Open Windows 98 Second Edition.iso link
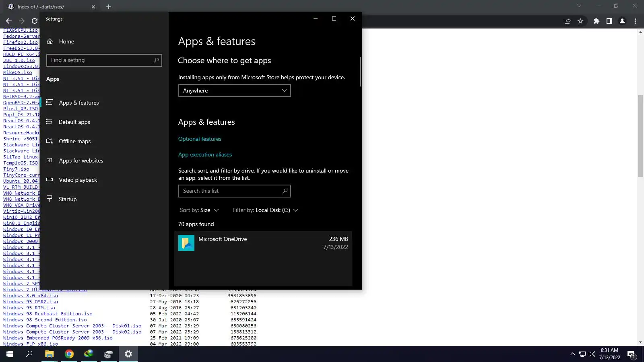 point(45,320)
